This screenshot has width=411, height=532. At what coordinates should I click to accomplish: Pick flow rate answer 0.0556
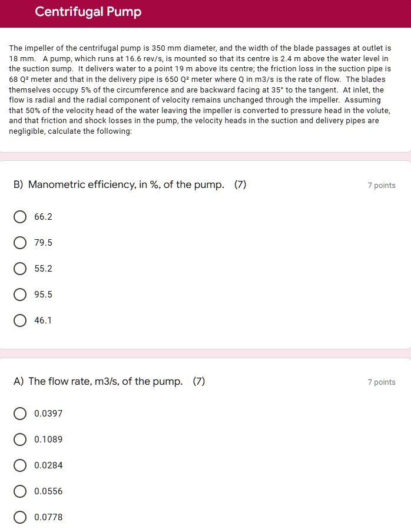tap(20, 491)
